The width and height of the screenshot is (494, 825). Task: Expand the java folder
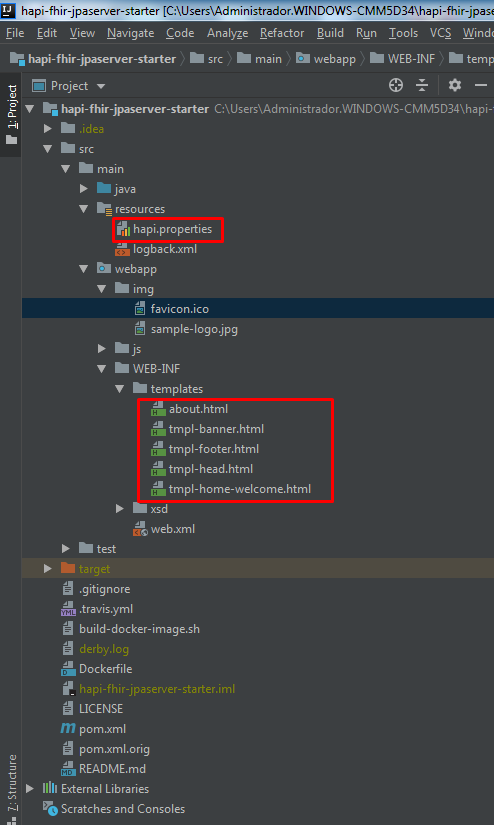[x=83, y=189]
